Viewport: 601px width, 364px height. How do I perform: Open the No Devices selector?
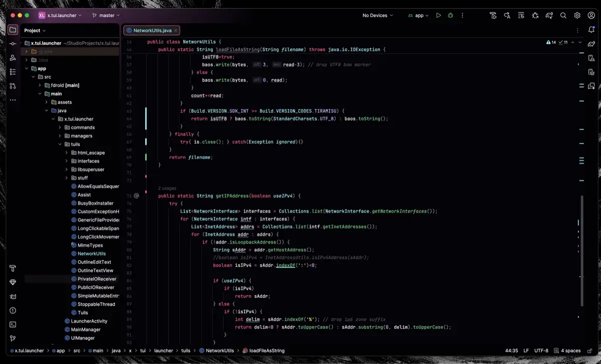tap(378, 16)
